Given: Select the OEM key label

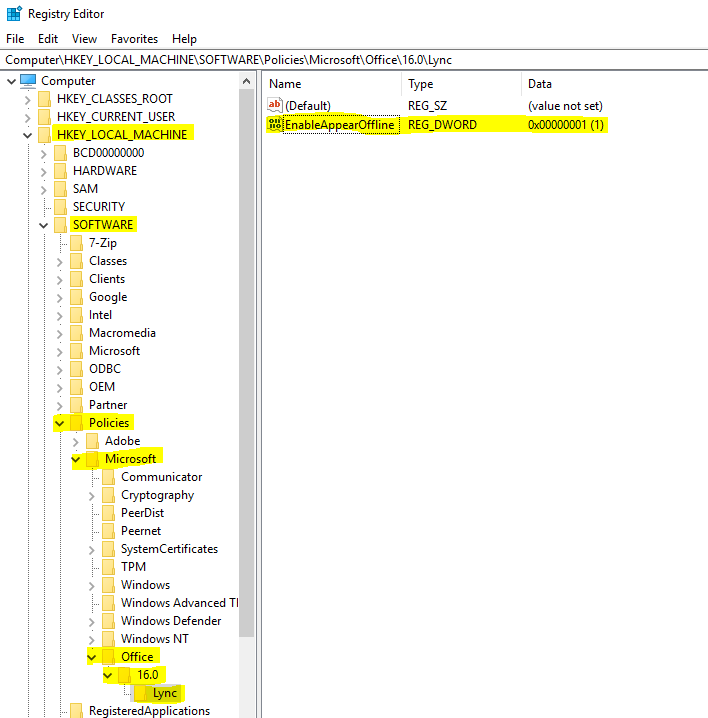Looking at the screenshot, I should click(x=102, y=387).
